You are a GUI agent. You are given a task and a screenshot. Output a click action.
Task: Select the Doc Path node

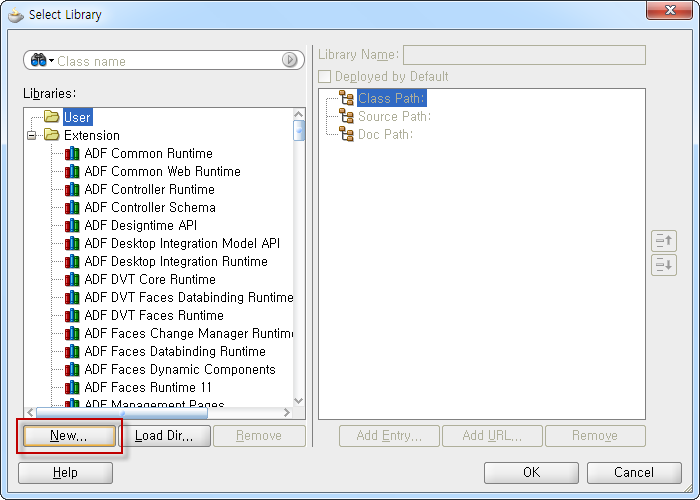tap(386, 134)
